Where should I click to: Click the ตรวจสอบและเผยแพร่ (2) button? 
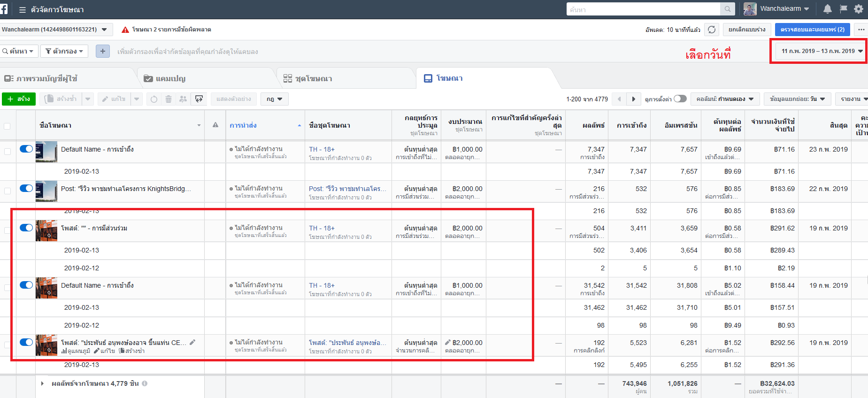[x=813, y=30]
